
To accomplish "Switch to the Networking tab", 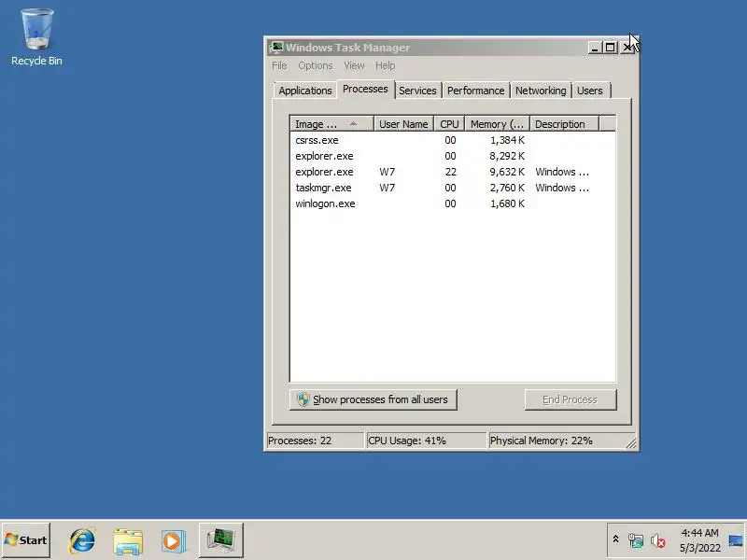I will (541, 91).
